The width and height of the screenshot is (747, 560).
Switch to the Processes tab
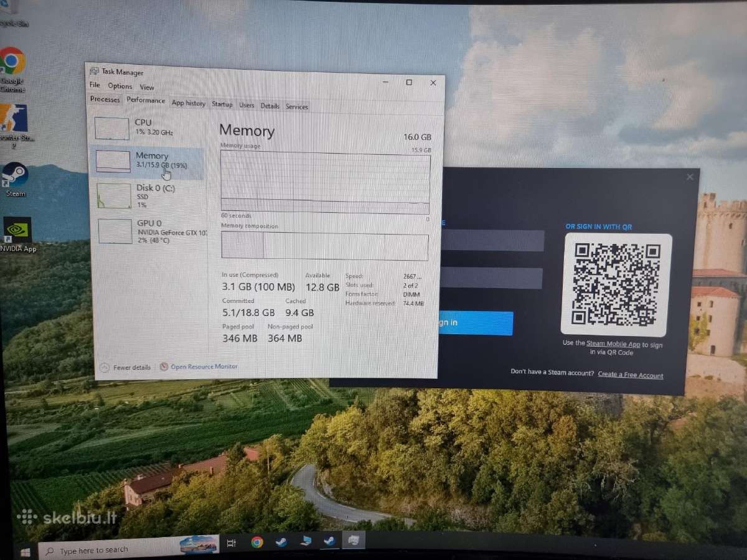coord(105,100)
